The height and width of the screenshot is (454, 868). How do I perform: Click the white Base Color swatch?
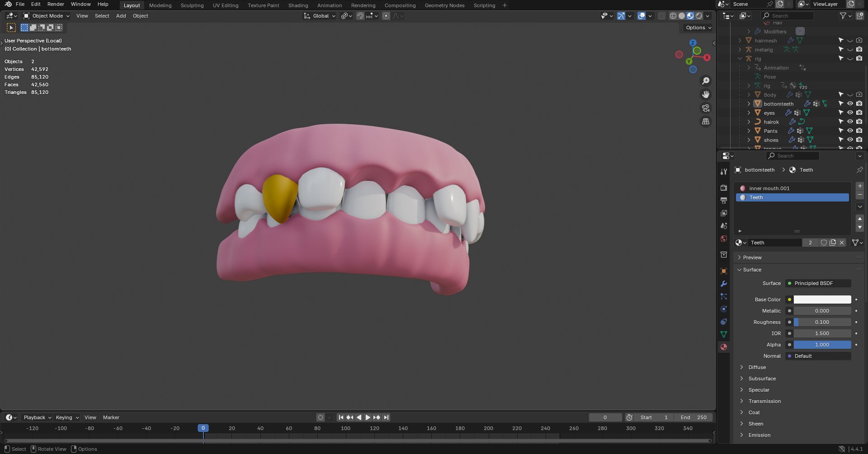(x=822, y=300)
